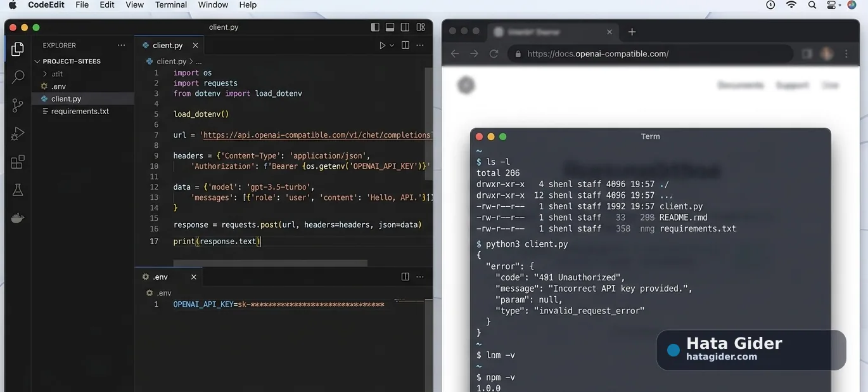The height and width of the screenshot is (392, 868).
Task: Customize layout in title bar
Action: [x=421, y=27]
